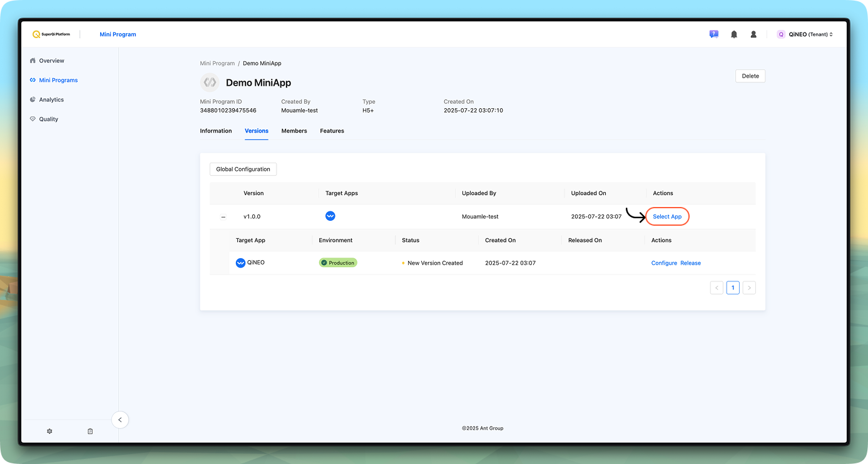This screenshot has height=464, width=868.
Task: Click the Demo MiniApp code icon
Action: [x=210, y=83]
